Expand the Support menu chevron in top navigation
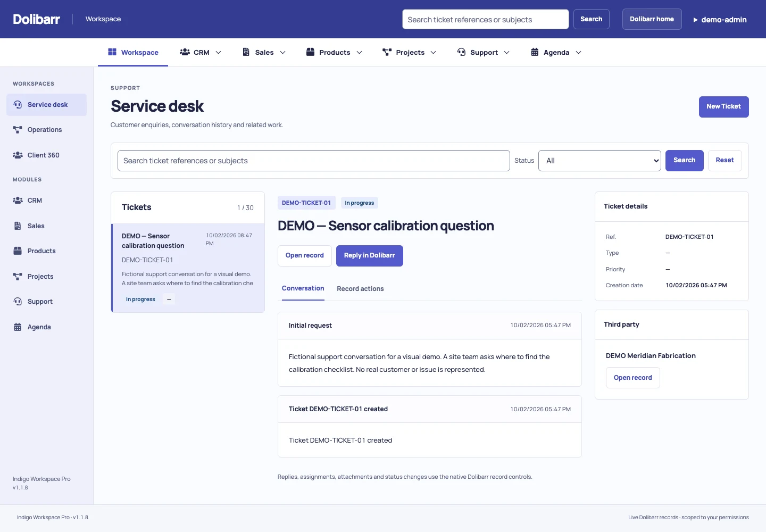766x532 pixels. 506,53
